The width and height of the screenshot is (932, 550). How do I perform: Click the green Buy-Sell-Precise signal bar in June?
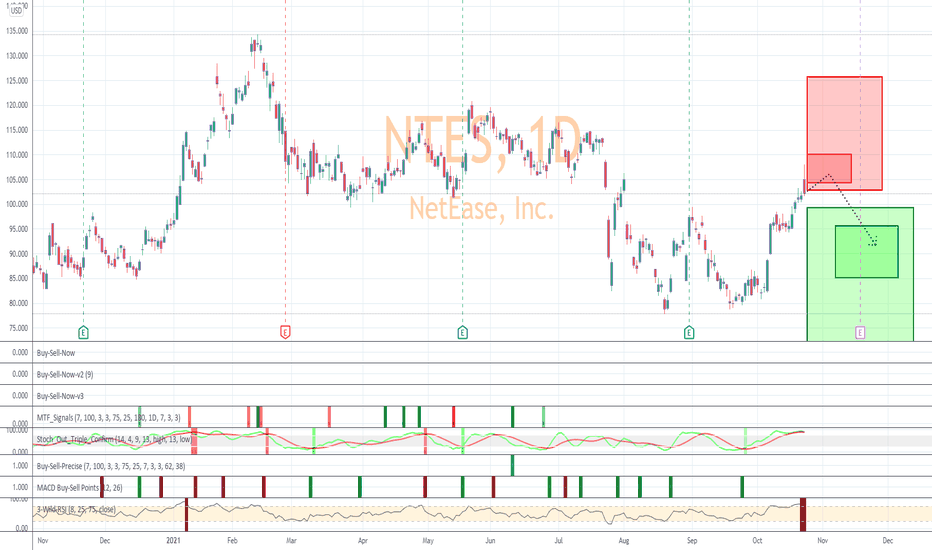point(512,466)
